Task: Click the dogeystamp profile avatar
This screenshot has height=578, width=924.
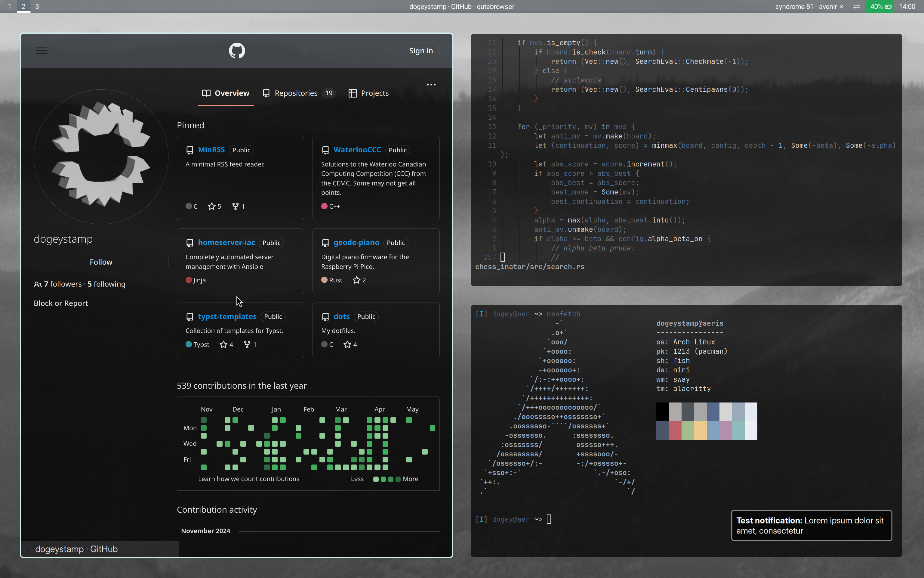Action: (x=101, y=157)
